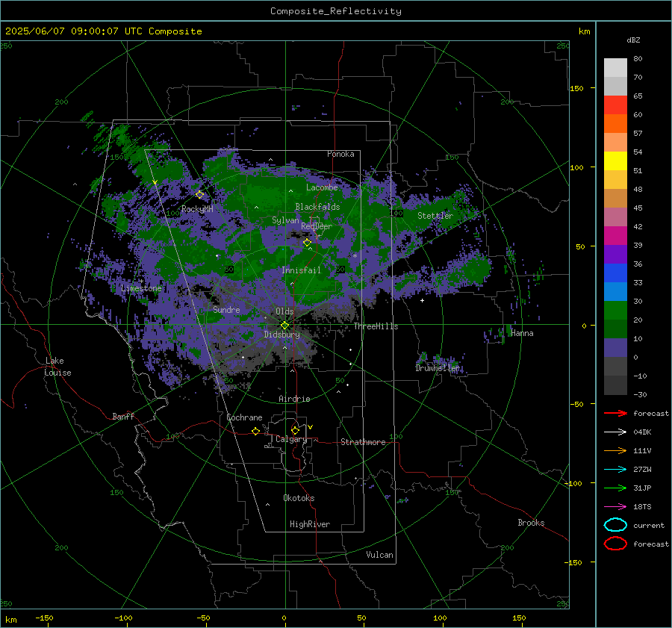Select the HighRiver label

pos(310,524)
